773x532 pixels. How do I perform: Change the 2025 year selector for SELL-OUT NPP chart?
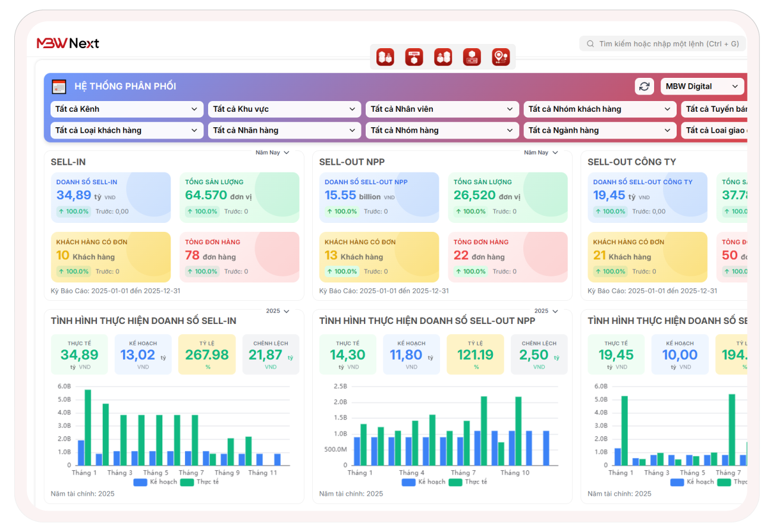pyautogui.click(x=545, y=311)
